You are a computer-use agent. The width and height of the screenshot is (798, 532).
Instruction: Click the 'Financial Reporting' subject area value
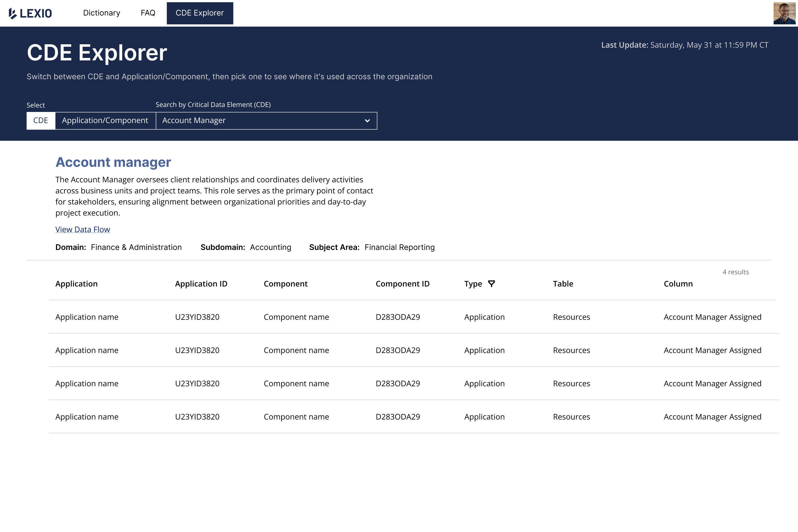399,247
